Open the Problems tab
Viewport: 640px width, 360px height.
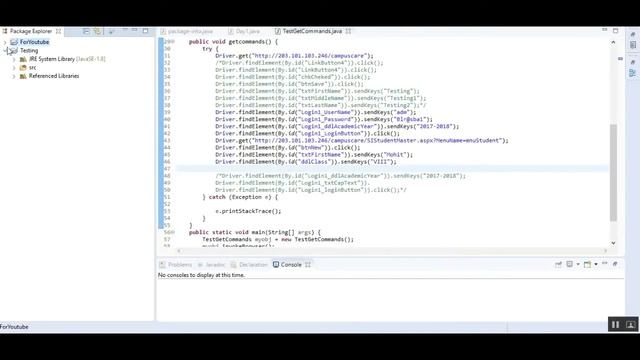(176, 264)
